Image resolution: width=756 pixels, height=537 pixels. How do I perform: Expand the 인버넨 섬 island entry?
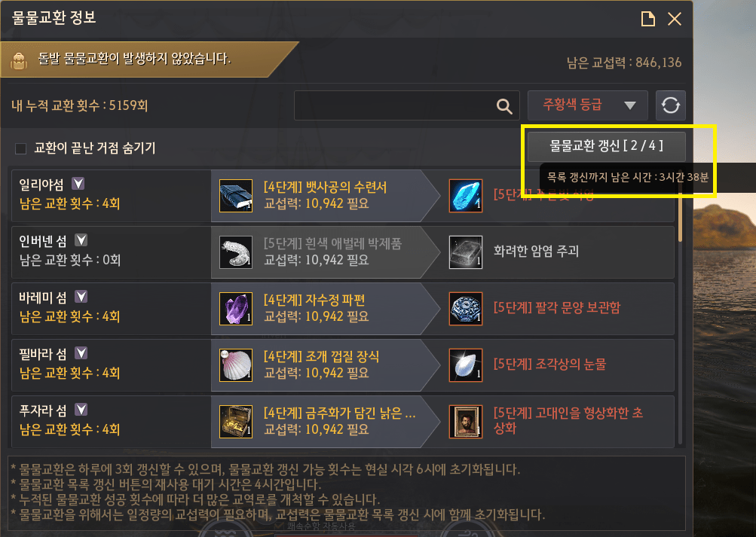coord(81,240)
